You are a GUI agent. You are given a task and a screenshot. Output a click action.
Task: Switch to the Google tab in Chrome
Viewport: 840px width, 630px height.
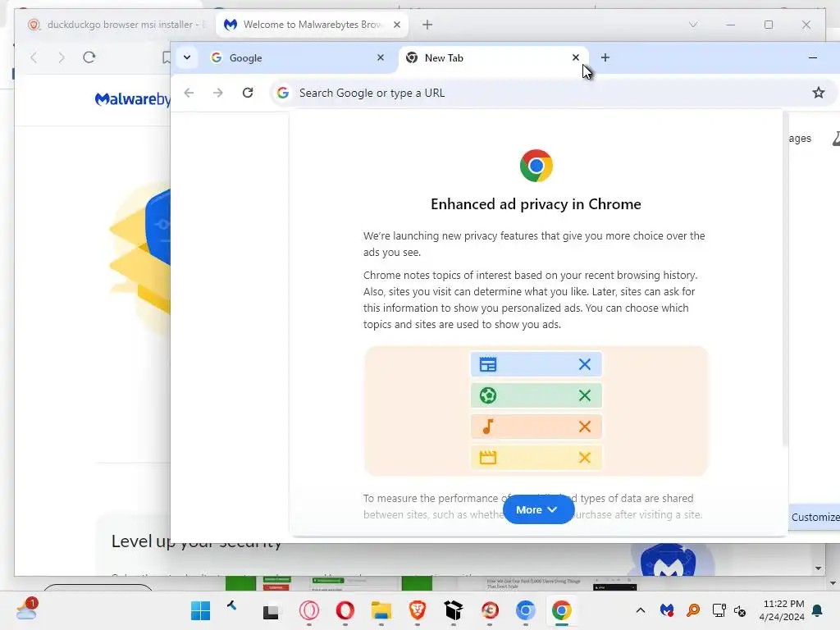[298, 58]
